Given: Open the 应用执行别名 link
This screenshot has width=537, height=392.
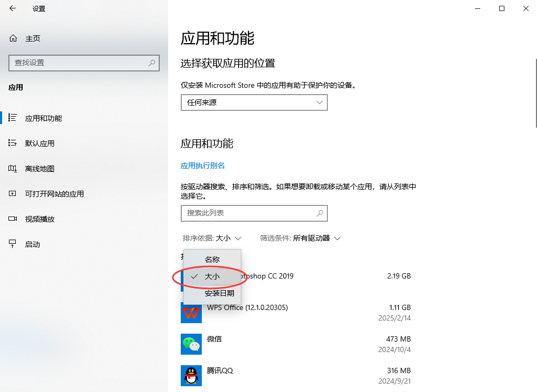Looking at the screenshot, I should click(202, 165).
